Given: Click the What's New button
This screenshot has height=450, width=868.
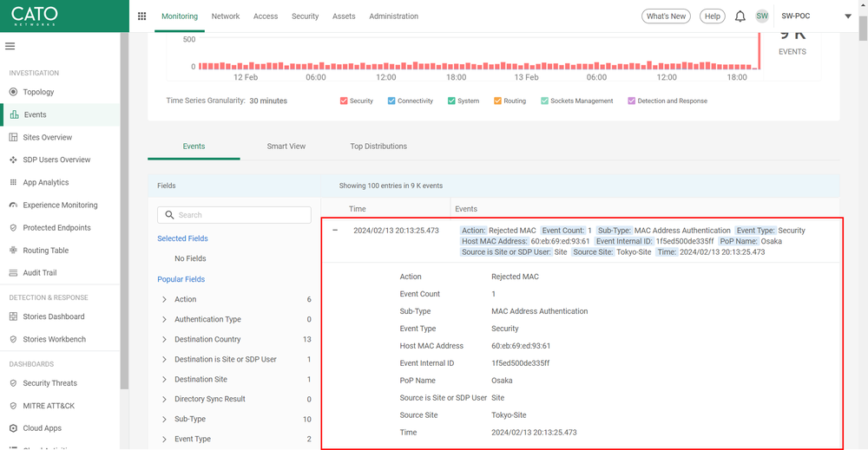Looking at the screenshot, I should (x=667, y=16).
